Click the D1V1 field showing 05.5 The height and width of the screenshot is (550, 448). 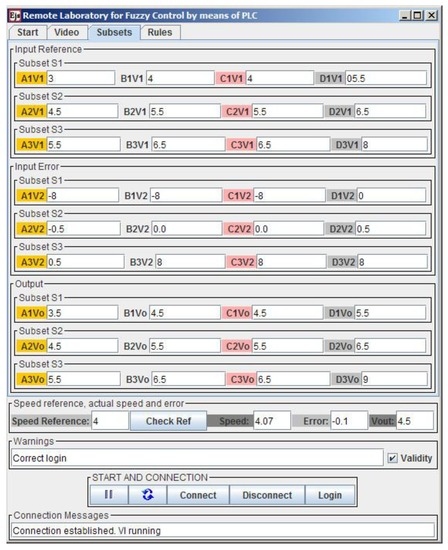point(386,78)
